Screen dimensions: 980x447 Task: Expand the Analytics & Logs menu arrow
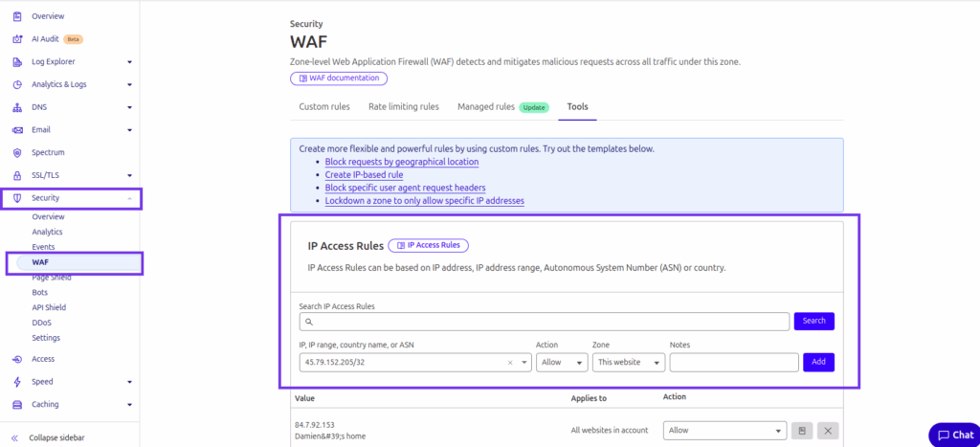point(130,84)
